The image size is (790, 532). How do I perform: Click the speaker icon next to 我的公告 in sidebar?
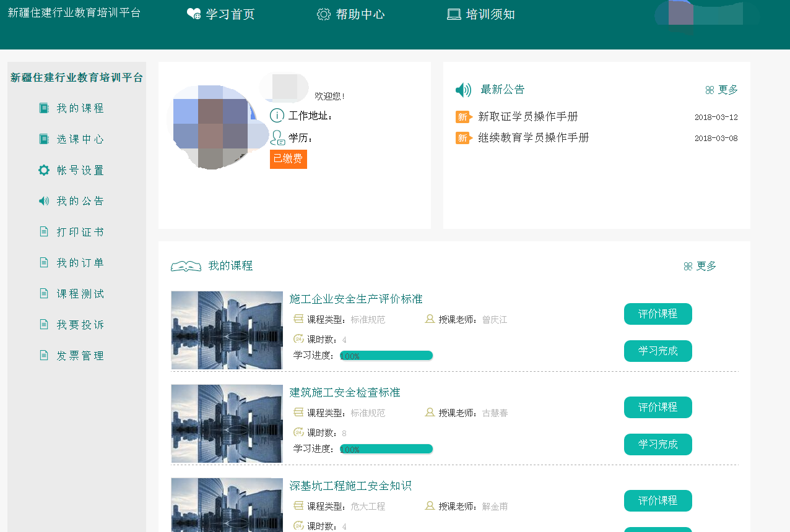point(44,201)
